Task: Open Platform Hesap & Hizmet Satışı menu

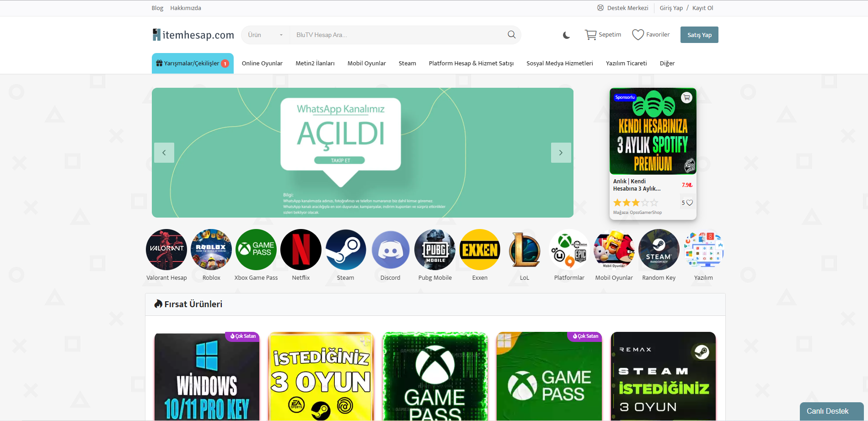Action: (x=471, y=63)
